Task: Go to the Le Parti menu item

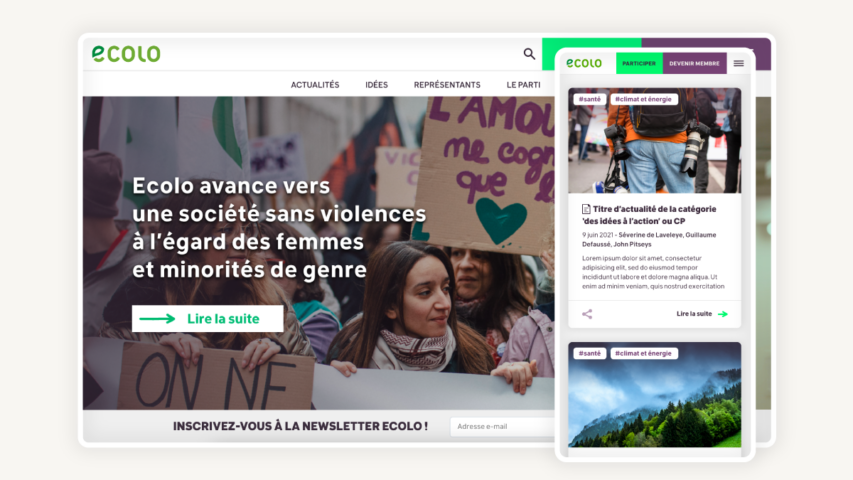Action: [x=523, y=85]
